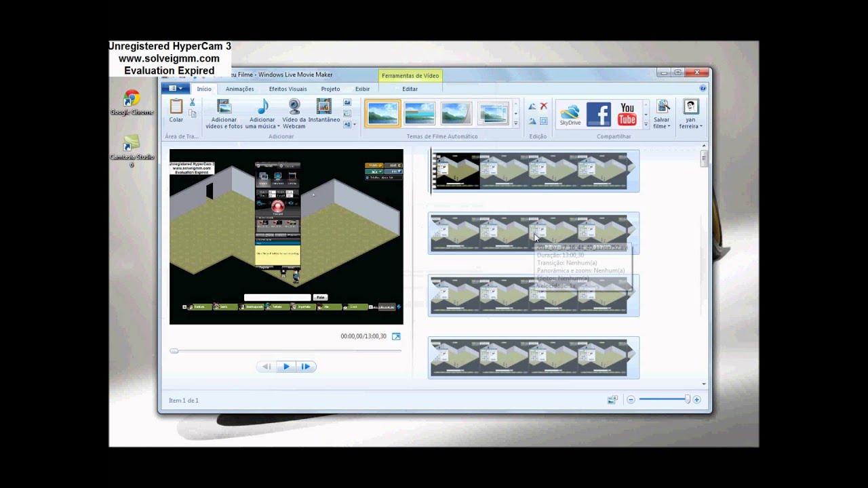This screenshot has height=488, width=868.
Task: Select the fourth AutoMovie theme thumbnail
Action: 493,114
